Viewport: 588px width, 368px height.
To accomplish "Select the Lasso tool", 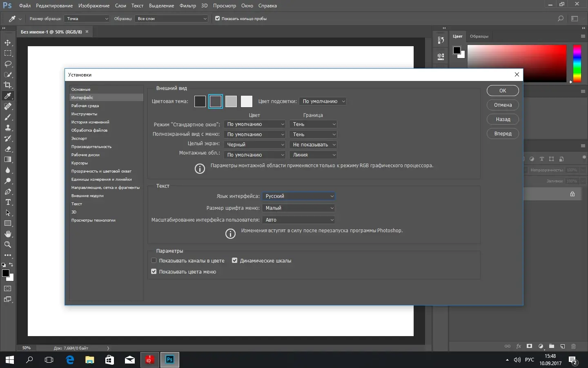I will [8, 64].
